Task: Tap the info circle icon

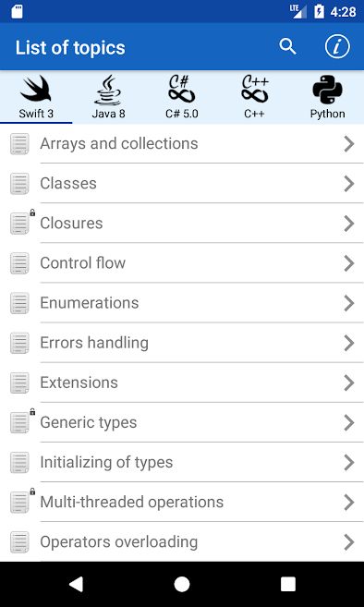Action: [337, 46]
